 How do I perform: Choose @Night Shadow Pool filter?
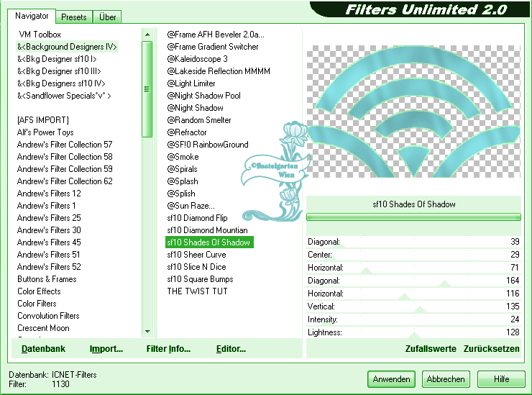[x=203, y=96]
